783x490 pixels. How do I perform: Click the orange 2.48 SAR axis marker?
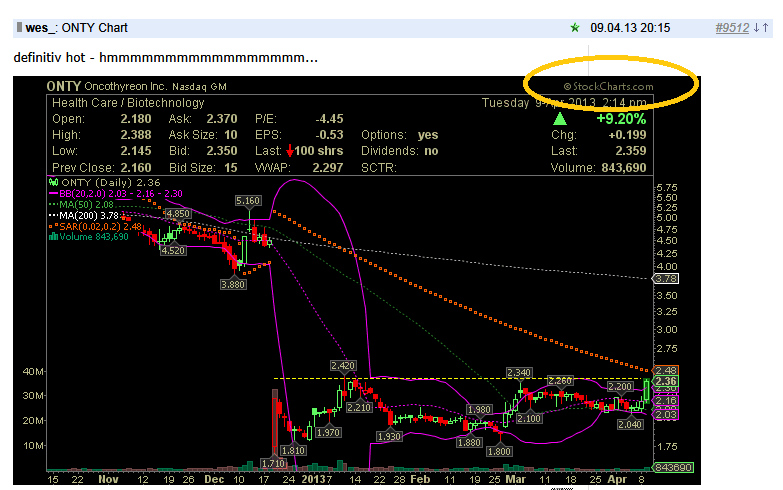tap(666, 371)
